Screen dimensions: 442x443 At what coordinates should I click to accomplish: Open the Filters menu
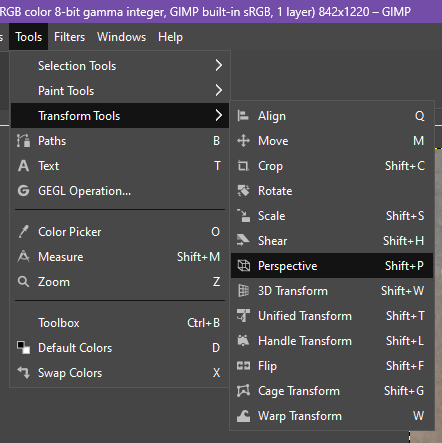click(69, 37)
